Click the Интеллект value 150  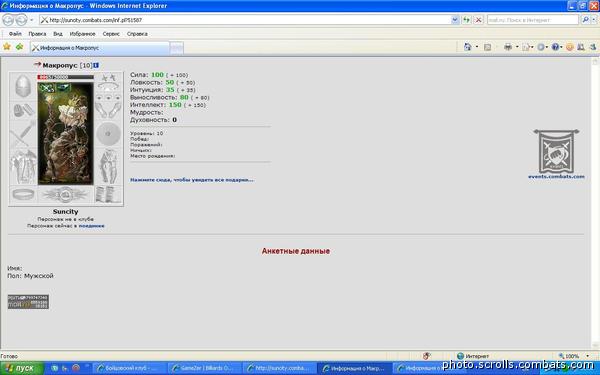pos(175,104)
